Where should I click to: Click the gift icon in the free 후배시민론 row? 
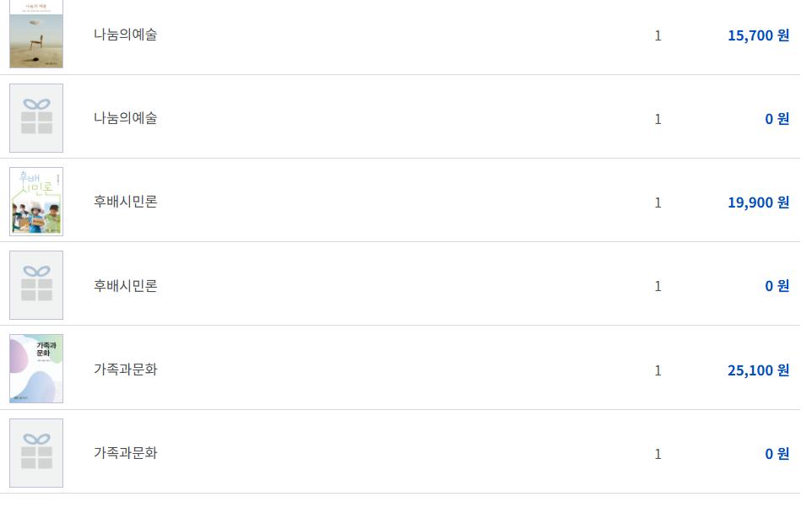click(36, 285)
